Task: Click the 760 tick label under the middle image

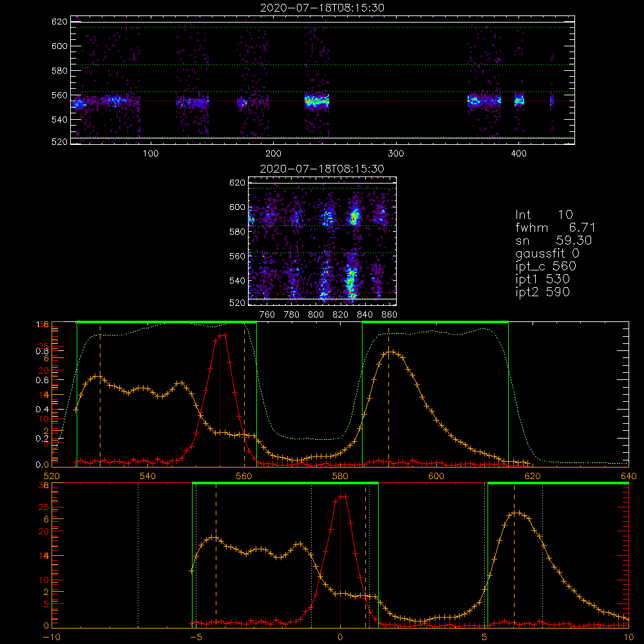Action: pos(267,315)
